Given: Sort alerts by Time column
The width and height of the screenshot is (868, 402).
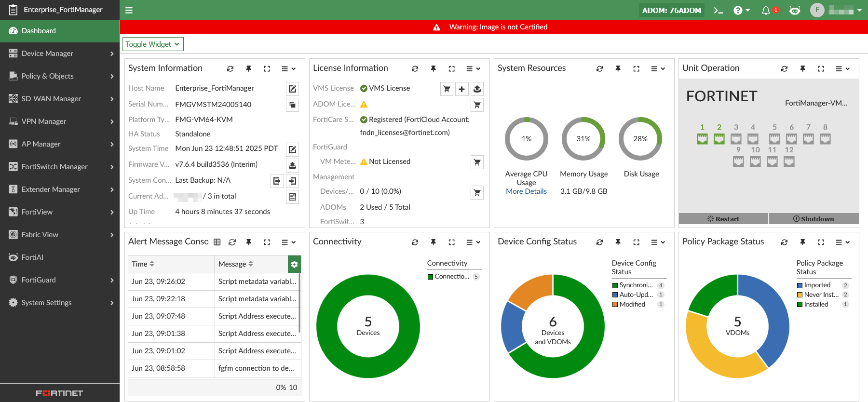Looking at the screenshot, I should [143, 264].
